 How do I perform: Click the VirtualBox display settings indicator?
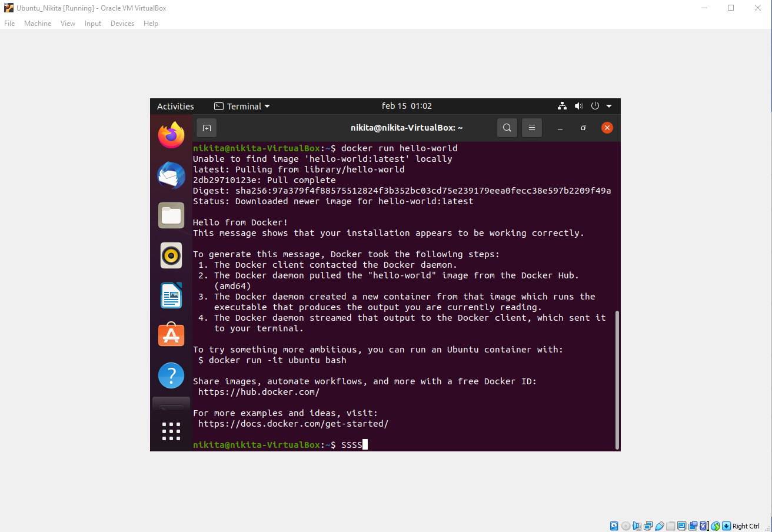click(681, 526)
